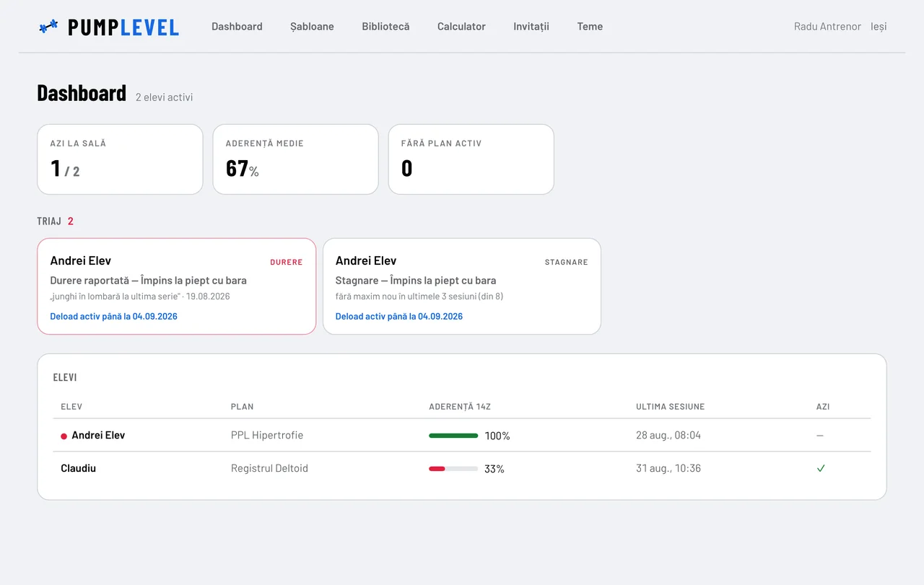This screenshot has height=585, width=924.
Task: Click the Radu Antrenor user name
Action: tap(827, 27)
